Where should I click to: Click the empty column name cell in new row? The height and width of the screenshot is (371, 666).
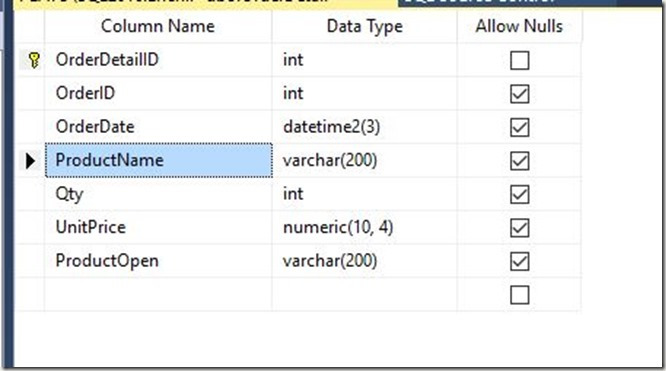tap(158, 295)
